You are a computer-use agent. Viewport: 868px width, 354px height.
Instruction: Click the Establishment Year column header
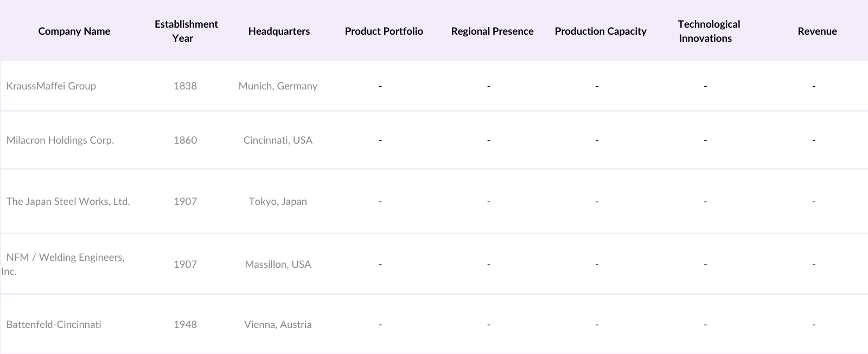click(186, 31)
